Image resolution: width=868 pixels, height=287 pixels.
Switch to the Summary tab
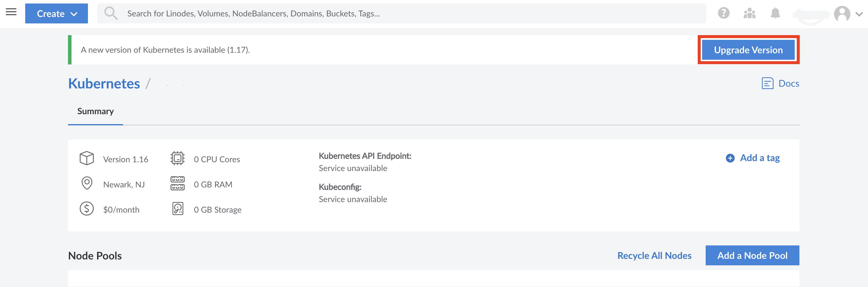point(95,111)
